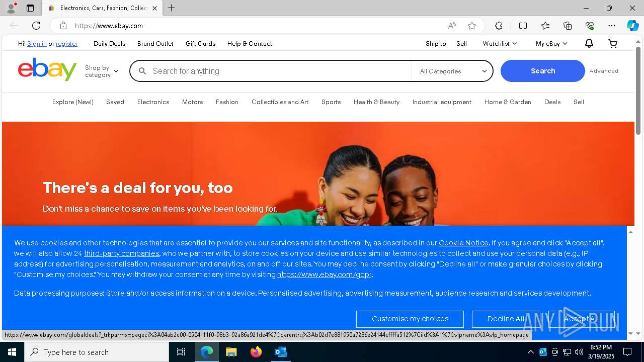
Task: Open the Gift Cards link
Action: click(200, 44)
